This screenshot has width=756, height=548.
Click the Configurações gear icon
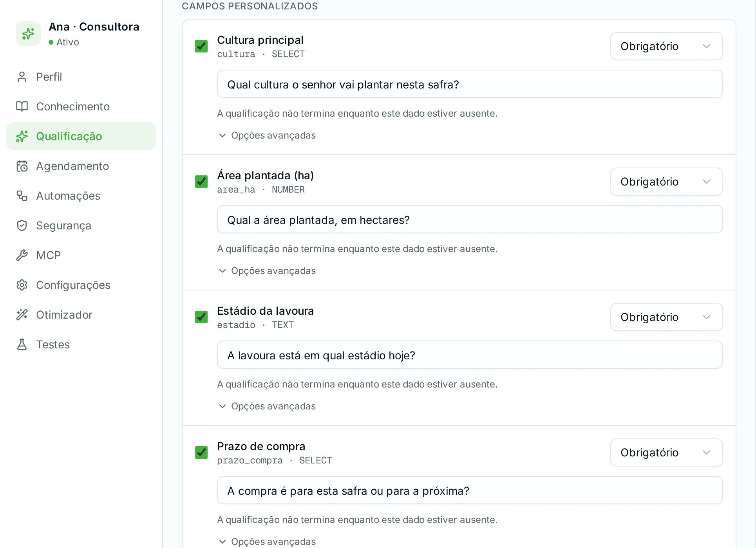click(22, 285)
